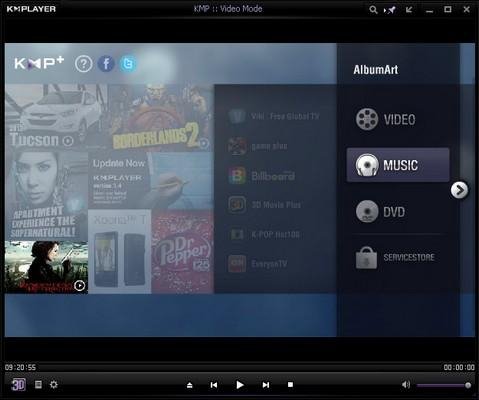This screenshot has height=400, width=479.
Task: Adjust the volume slider
Action: click(x=444, y=385)
